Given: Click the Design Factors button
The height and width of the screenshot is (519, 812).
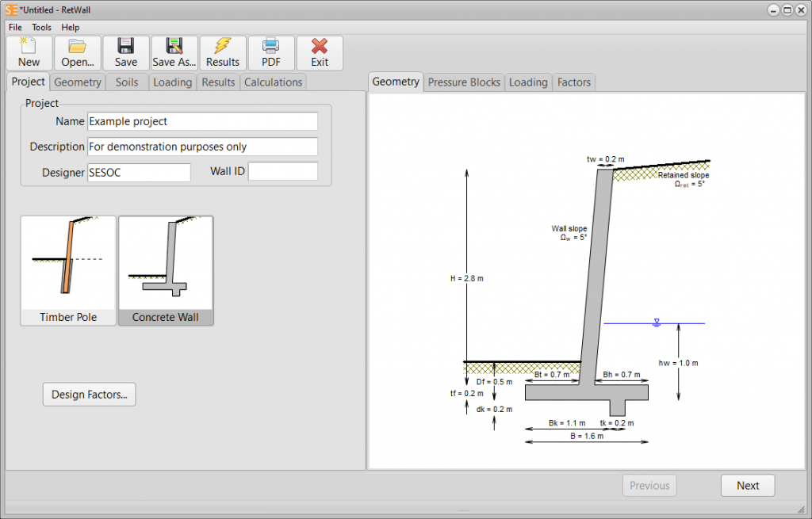Looking at the screenshot, I should 89,395.
